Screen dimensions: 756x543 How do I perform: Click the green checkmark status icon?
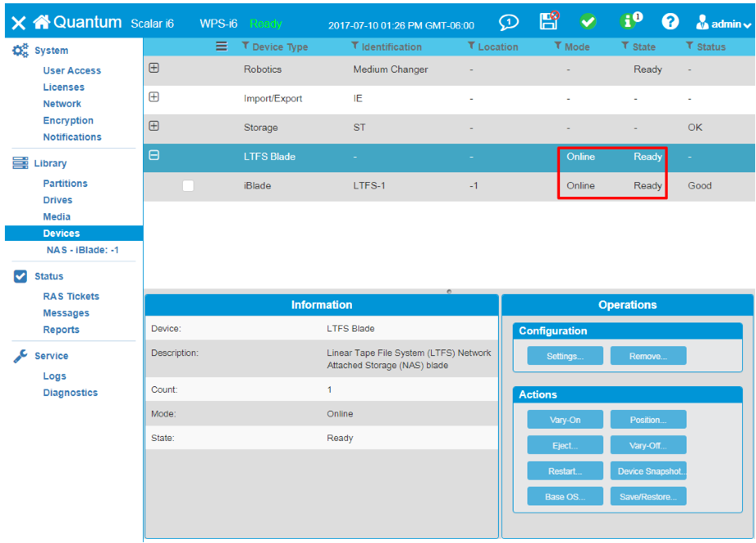coord(588,22)
